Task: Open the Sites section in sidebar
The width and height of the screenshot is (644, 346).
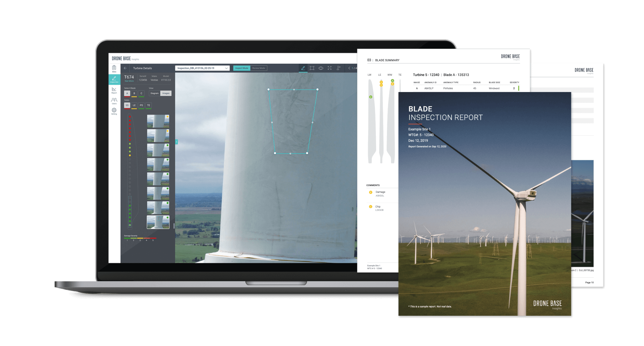Action: [114, 69]
